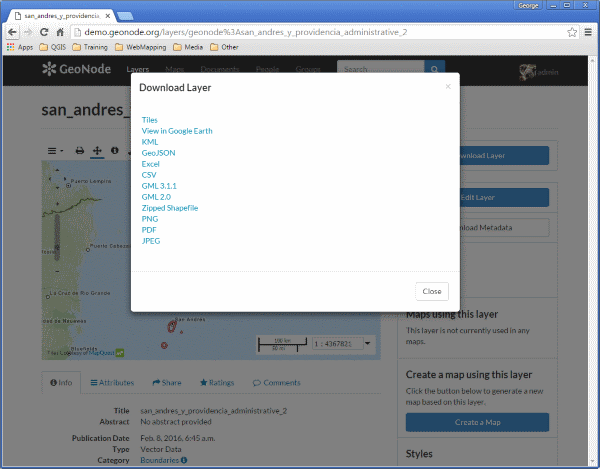The height and width of the screenshot is (469, 600).
Task: Select the map pan tool icon
Action: click(97, 151)
